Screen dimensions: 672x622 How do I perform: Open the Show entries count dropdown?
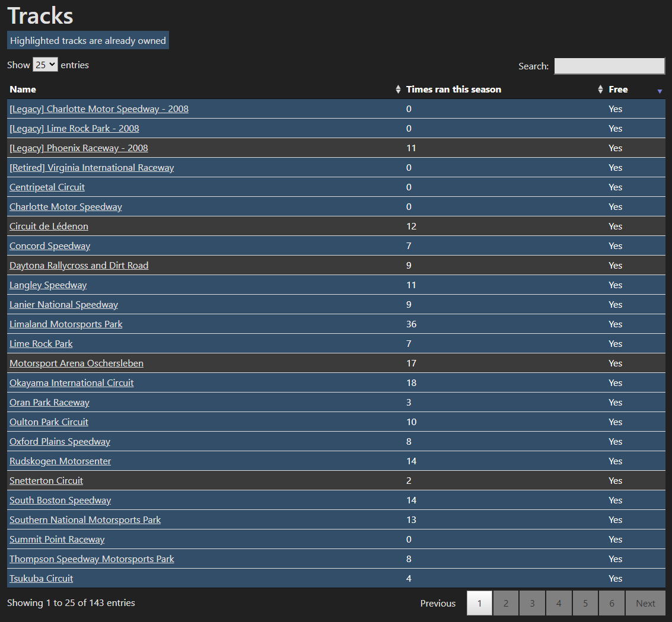pyautogui.click(x=45, y=65)
